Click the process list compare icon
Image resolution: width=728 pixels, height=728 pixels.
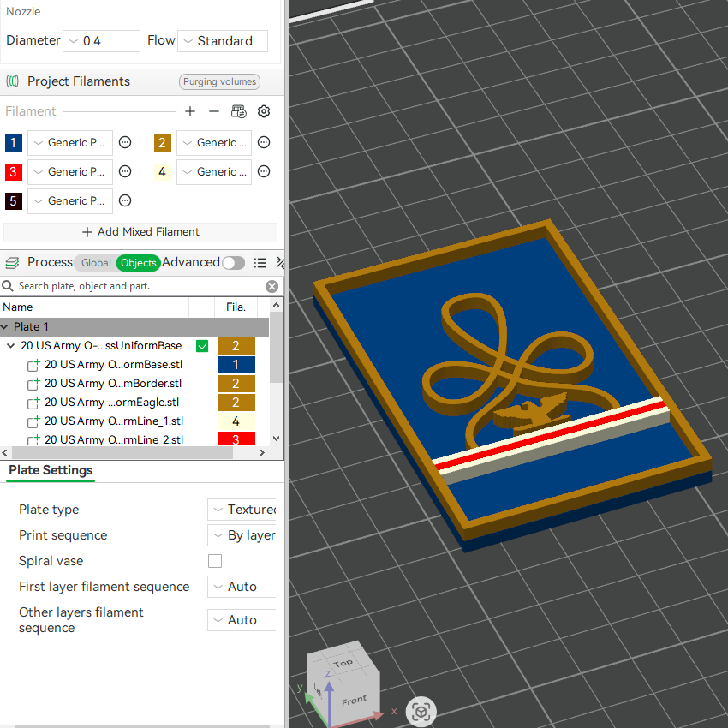tap(280, 263)
